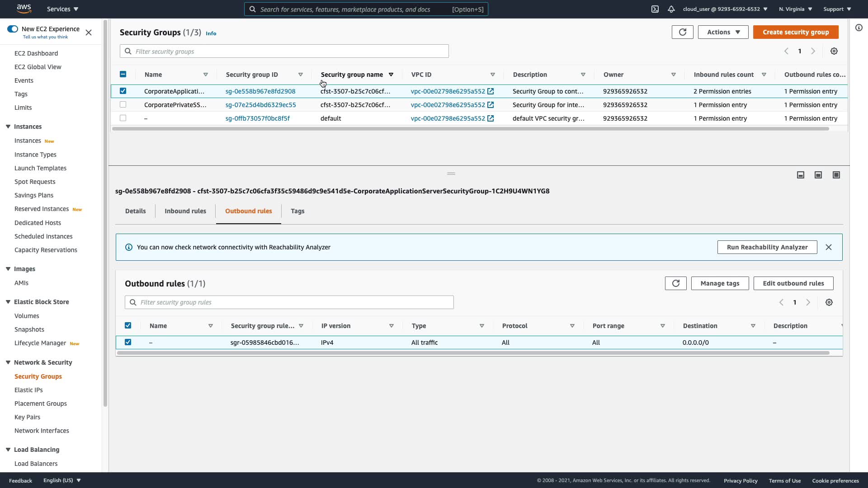Screen dimensions: 868x488
Task: Refresh the security groups list
Action: pyautogui.click(x=682, y=32)
